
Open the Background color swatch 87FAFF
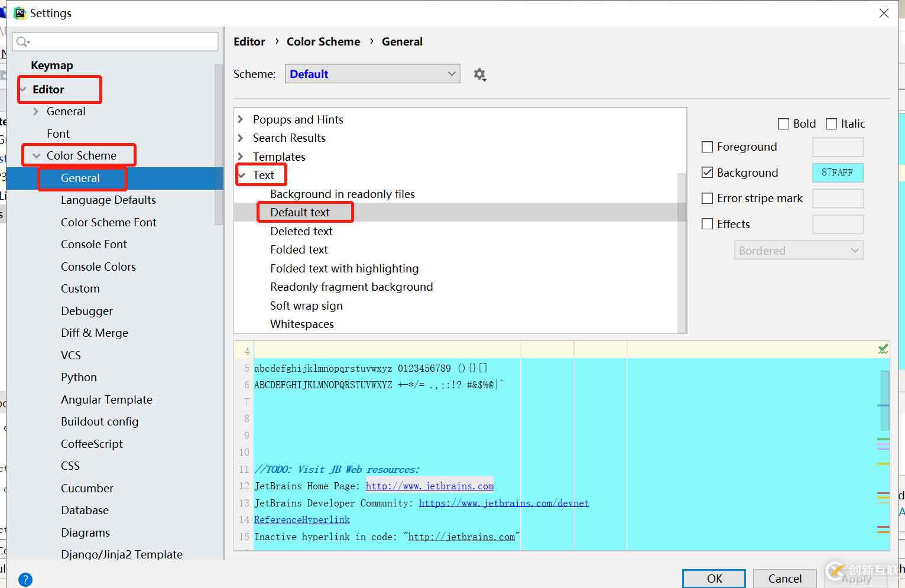coord(838,173)
